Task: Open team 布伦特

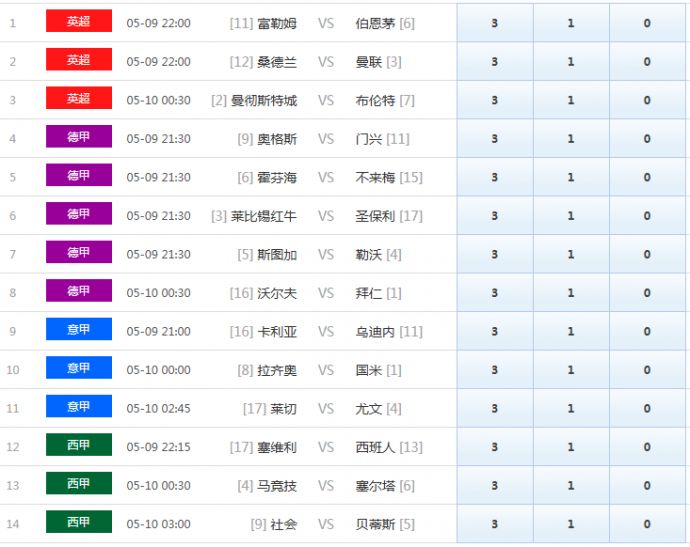Action: 375,100
